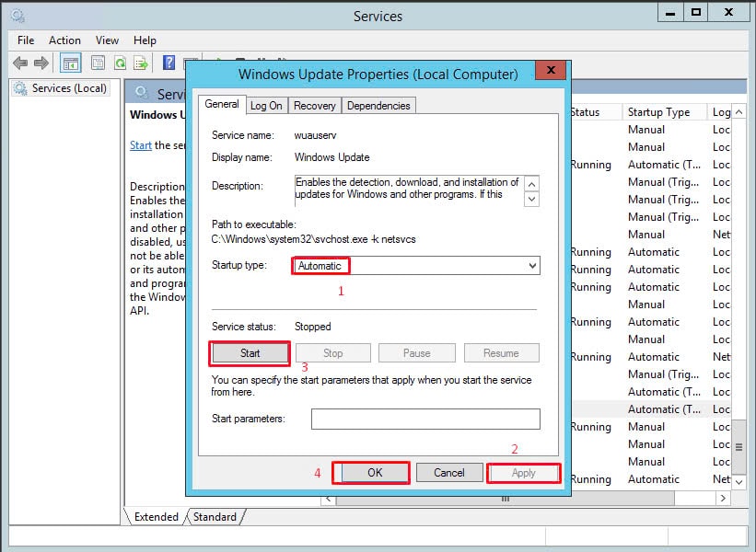Click the services list scroll-up arrow

point(739,112)
